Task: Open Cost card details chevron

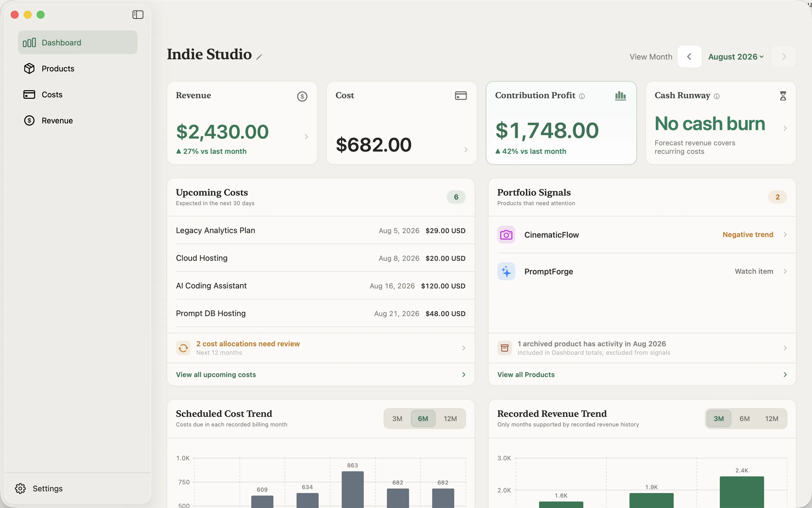Action: (466, 150)
